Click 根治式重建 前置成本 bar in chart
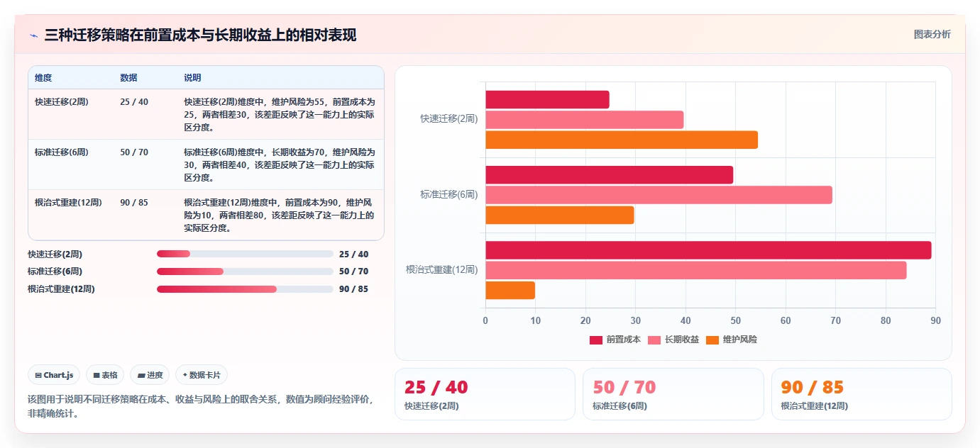 708,250
